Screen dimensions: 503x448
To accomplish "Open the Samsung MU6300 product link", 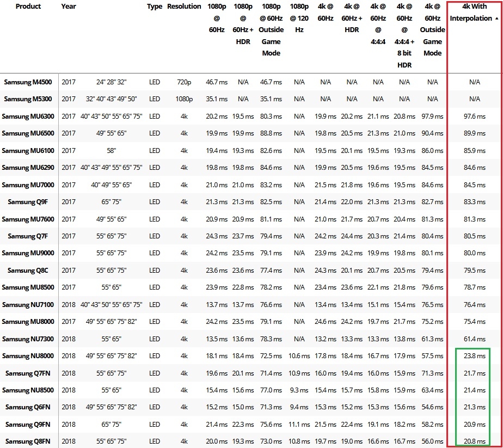I will pos(28,116).
